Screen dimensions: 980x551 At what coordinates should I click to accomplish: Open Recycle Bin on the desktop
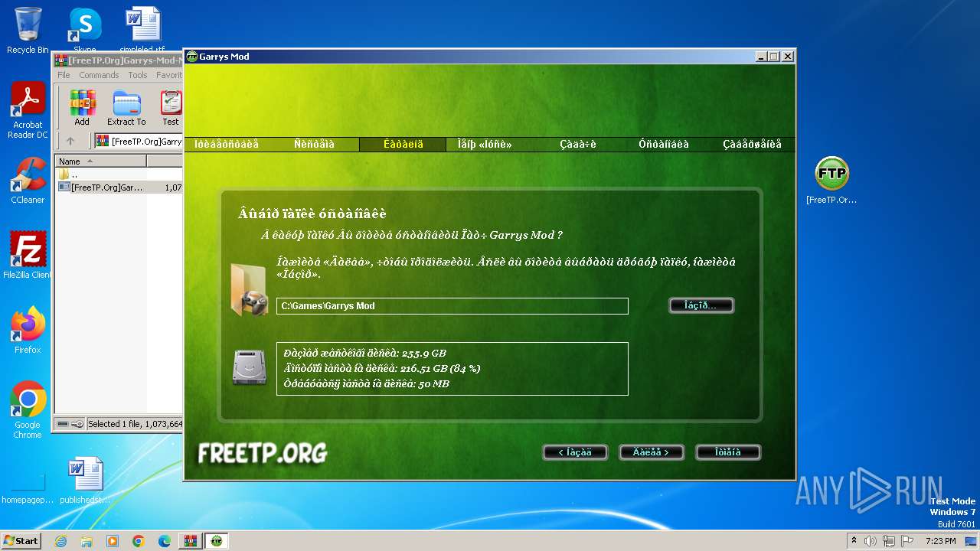coord(28,31)
